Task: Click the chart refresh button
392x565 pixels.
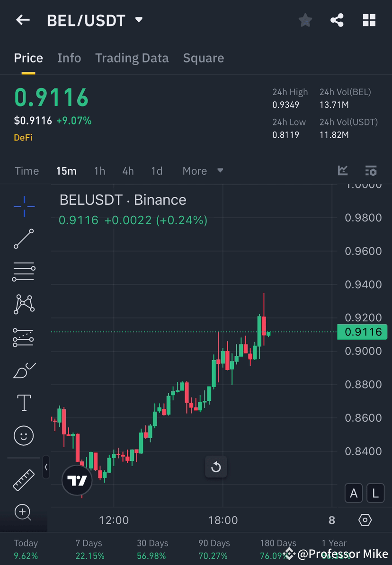Action: 216,467
